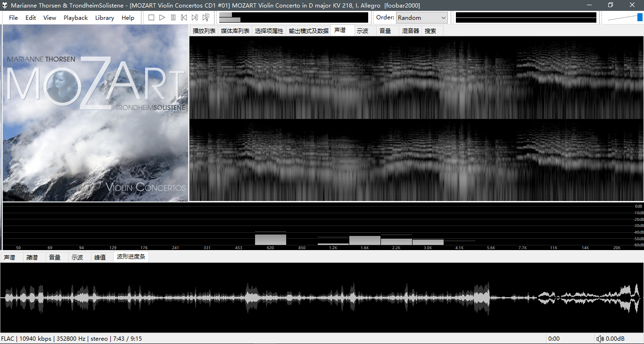Click the Mozart album cover art

tap(95, 113)
